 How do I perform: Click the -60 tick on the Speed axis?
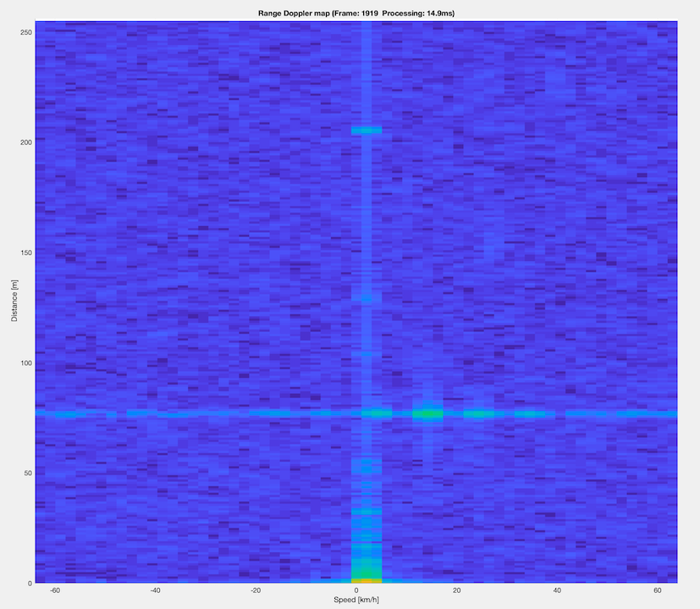55,590
